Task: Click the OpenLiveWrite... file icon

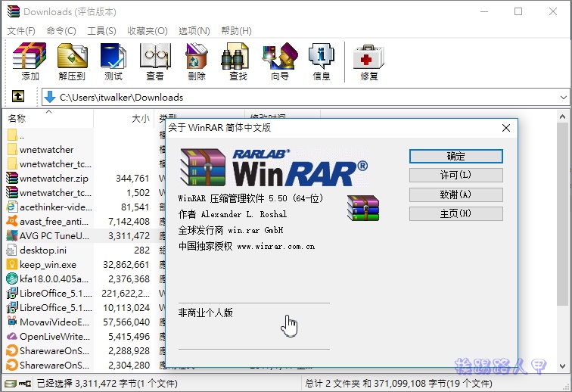Action: (x=12, y=336)
